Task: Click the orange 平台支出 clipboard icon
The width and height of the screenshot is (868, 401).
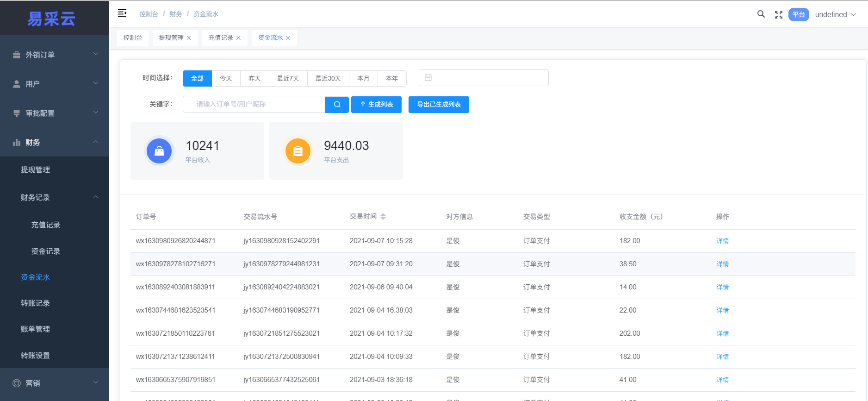Action: 298,151
